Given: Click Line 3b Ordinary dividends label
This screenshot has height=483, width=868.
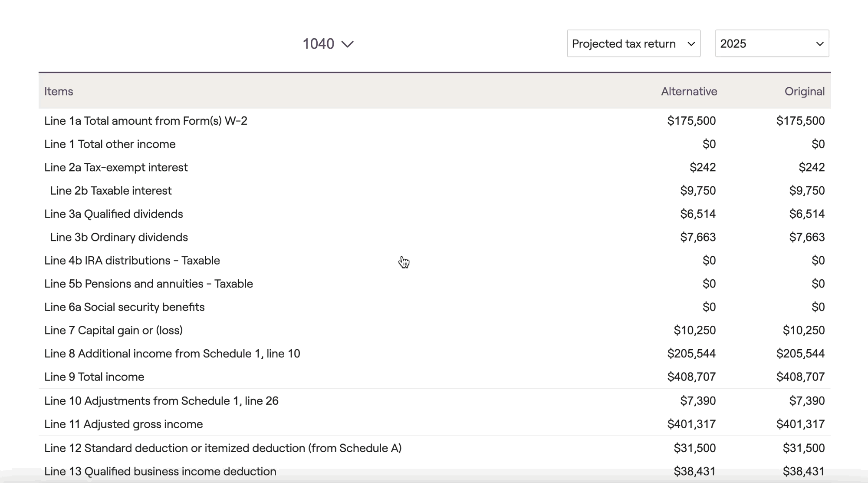Looking at the screenshot, I should click(119, 237).
